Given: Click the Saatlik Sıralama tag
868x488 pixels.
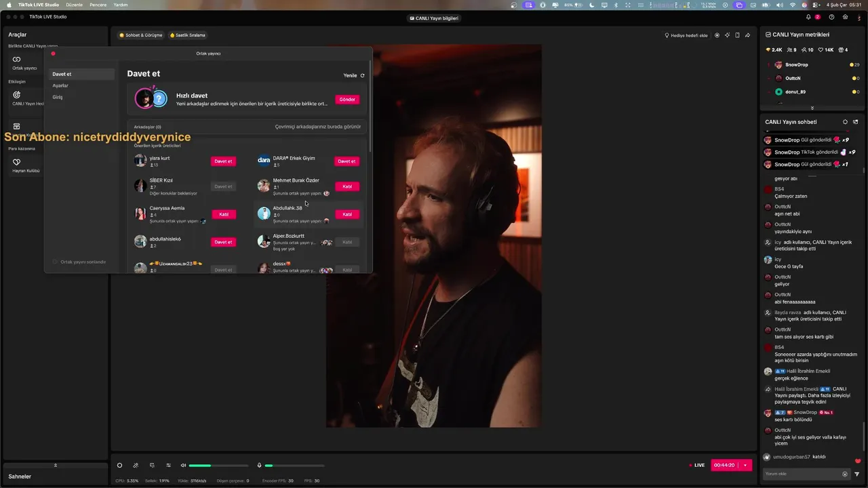Looking at the screenshot, I should tap(188, 35).
